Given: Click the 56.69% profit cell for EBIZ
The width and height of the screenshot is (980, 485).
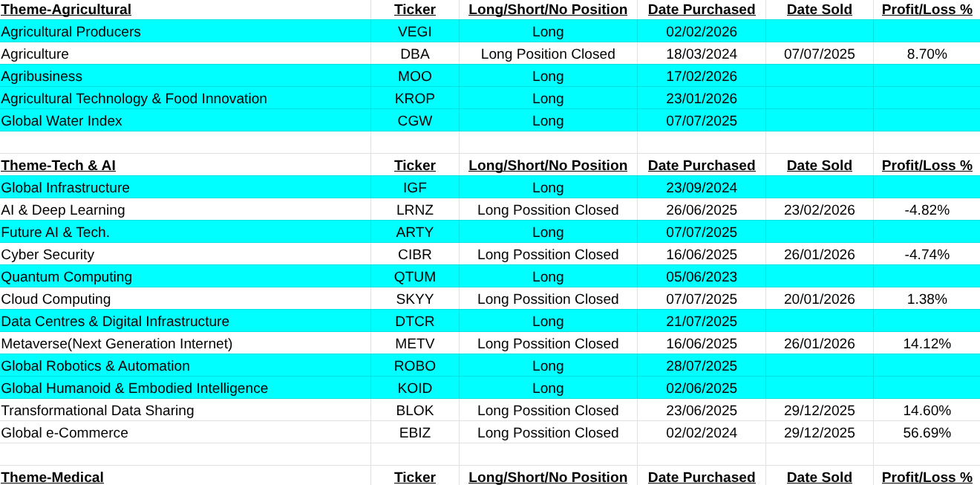Looking at the screenshot, I should pyautogui.click(x=927, y=433).
